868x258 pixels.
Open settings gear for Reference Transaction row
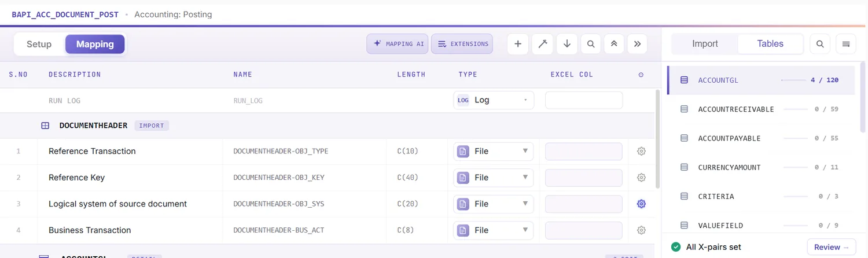(x=641, y=151)
